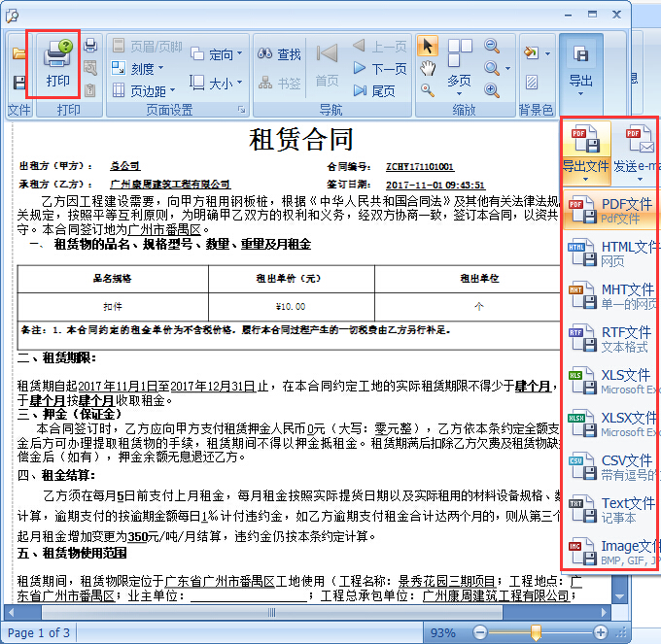Go to 下一页 (next page)

coord(379,69)
